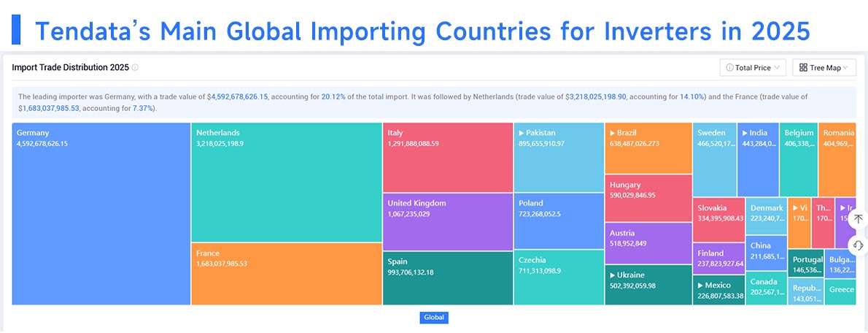Click the $4,592,678,626.15 value in summary
The width and height of the screenshot is (868, 333).
click(238, 96)
